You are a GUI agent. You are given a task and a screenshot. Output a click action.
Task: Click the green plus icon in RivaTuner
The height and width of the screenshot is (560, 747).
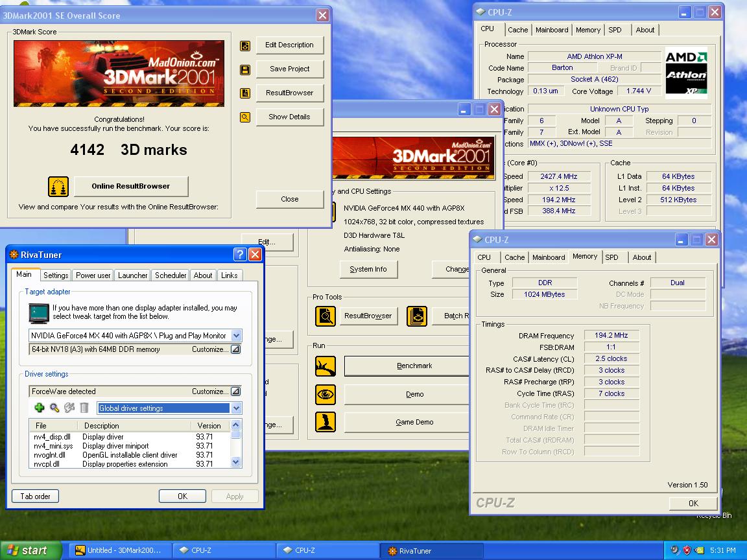click(x=40, y=408)
